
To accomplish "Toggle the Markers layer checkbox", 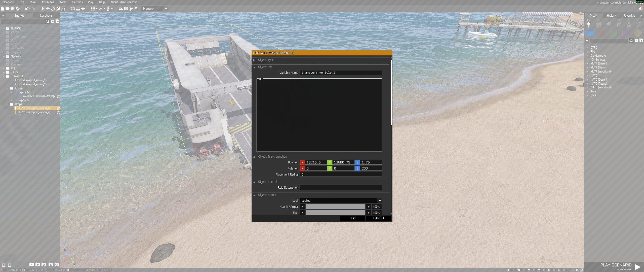I will (8, 60).
